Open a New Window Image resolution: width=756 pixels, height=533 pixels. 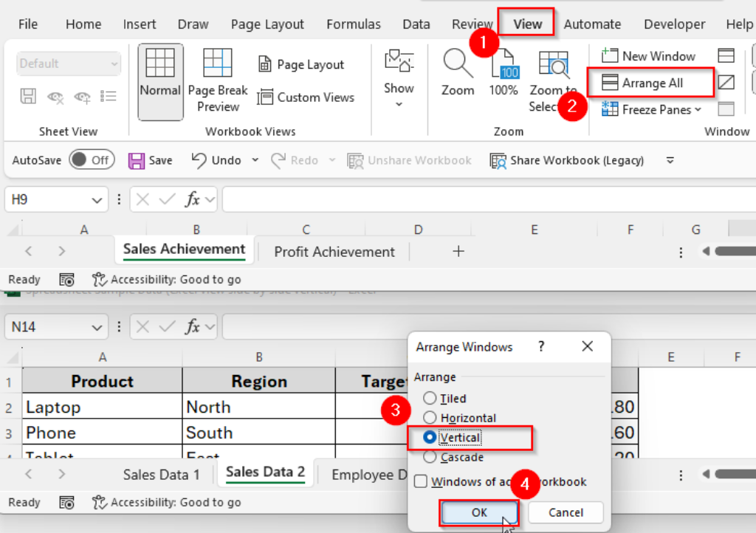click(650, 55)
